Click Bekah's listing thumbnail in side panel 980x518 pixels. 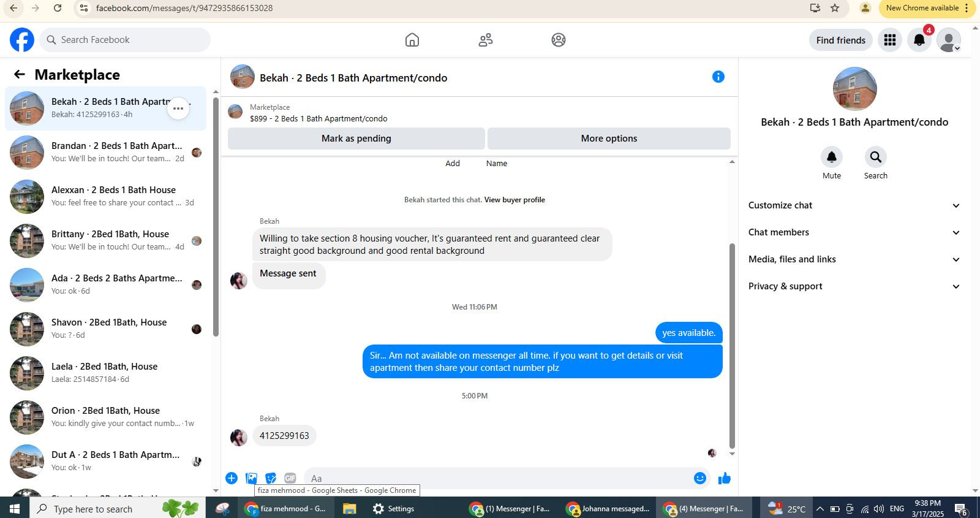click(x=855, y=89)
